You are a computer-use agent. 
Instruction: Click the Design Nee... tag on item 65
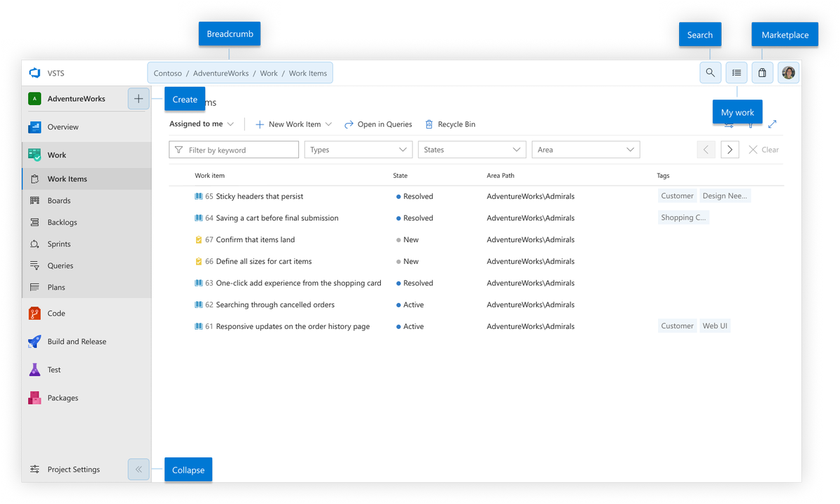pos(724,196)
